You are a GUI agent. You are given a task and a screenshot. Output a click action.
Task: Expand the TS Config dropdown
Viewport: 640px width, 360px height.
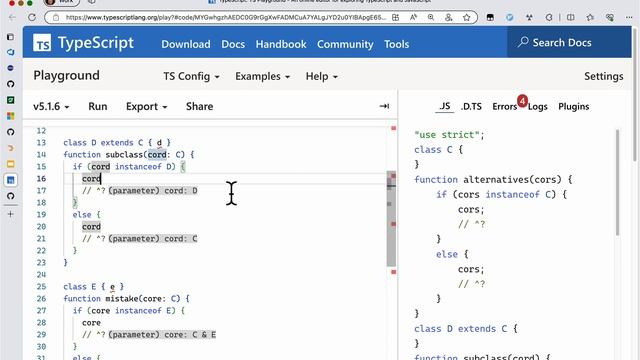pyautogui.click(x=191, y=76)
